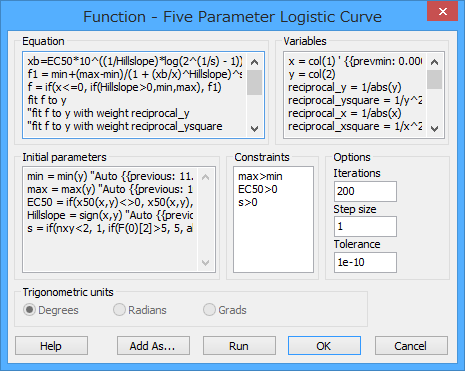Select the Radians radio button
The image size is (465, 371).
tap(119, 310)
